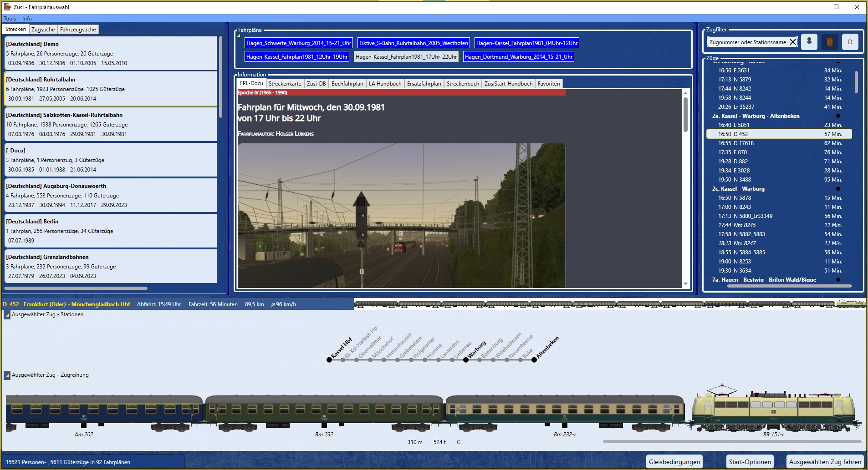Toggle the passenger train filter icon
Viewport: 868px width, 470px height.
[809, 42]
